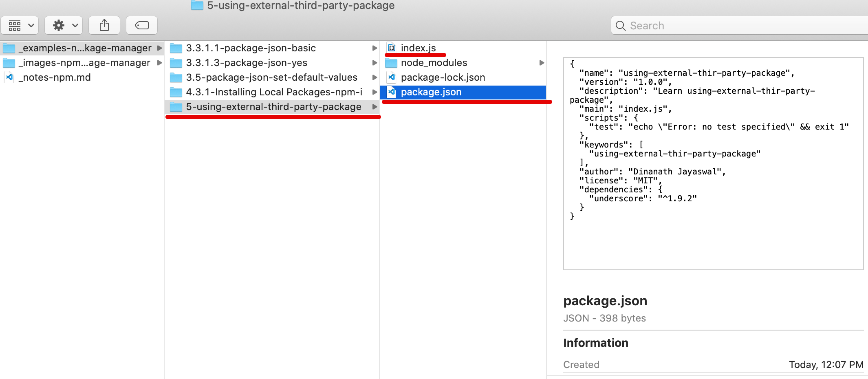Click the action gear icon

click(x=58, y=25)
